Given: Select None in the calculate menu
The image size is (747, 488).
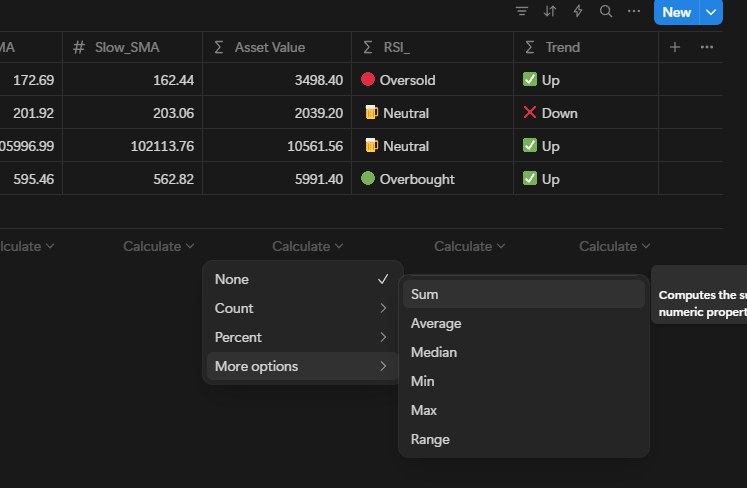Looking at the screenshot, I should [301, 279].
